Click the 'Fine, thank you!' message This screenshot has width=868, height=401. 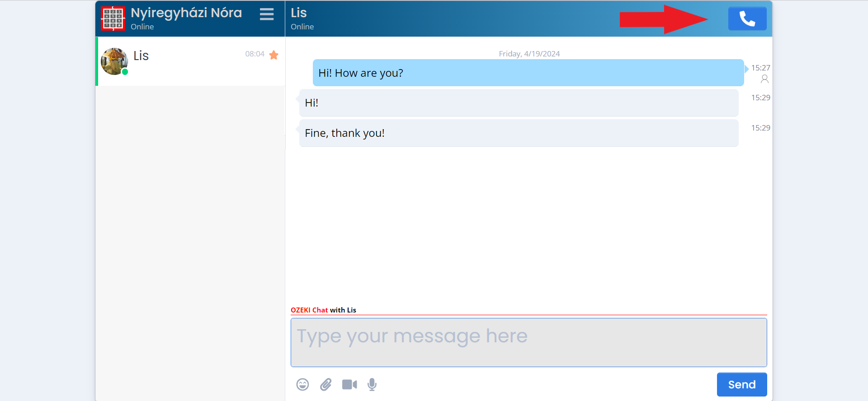(x=519, y=133)
